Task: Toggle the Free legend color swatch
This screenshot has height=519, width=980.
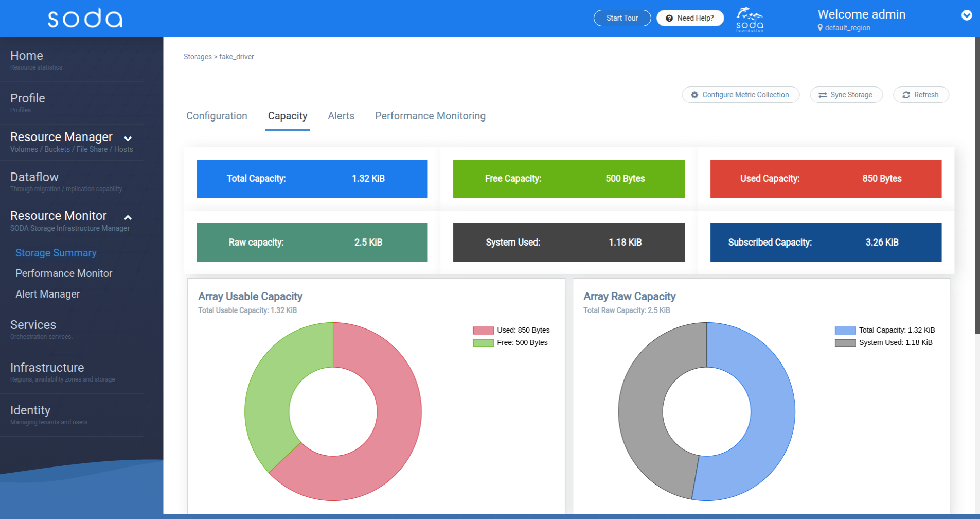Action: [x=483, y=342]
